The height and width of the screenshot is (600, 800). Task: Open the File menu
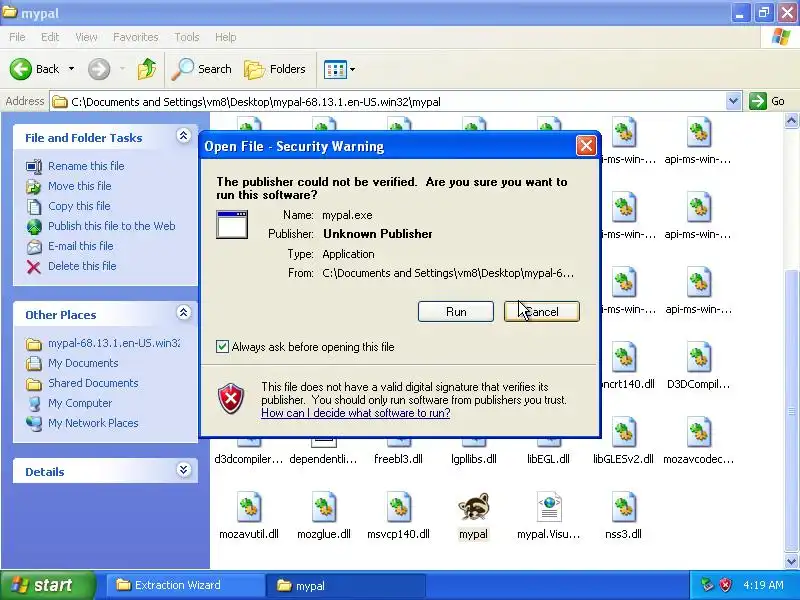point(17,37)
